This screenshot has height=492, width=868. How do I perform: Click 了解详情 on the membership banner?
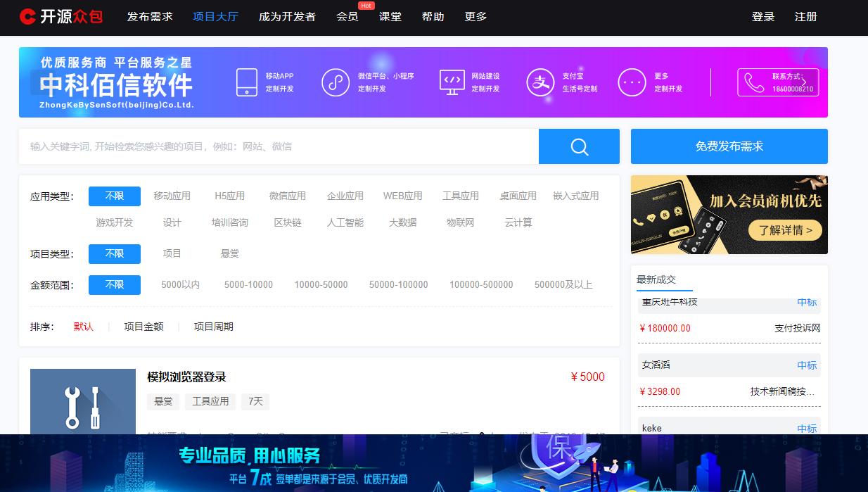point(786,231)
